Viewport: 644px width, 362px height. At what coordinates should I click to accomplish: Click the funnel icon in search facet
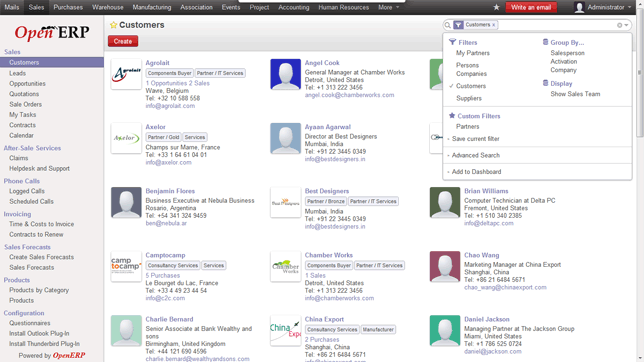coord(458,25)
